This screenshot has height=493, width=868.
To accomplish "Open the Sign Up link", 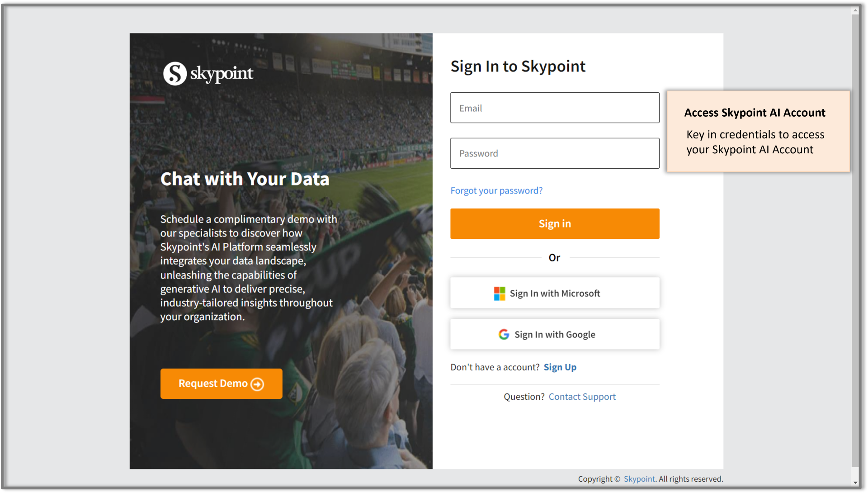I will (560, 367).
